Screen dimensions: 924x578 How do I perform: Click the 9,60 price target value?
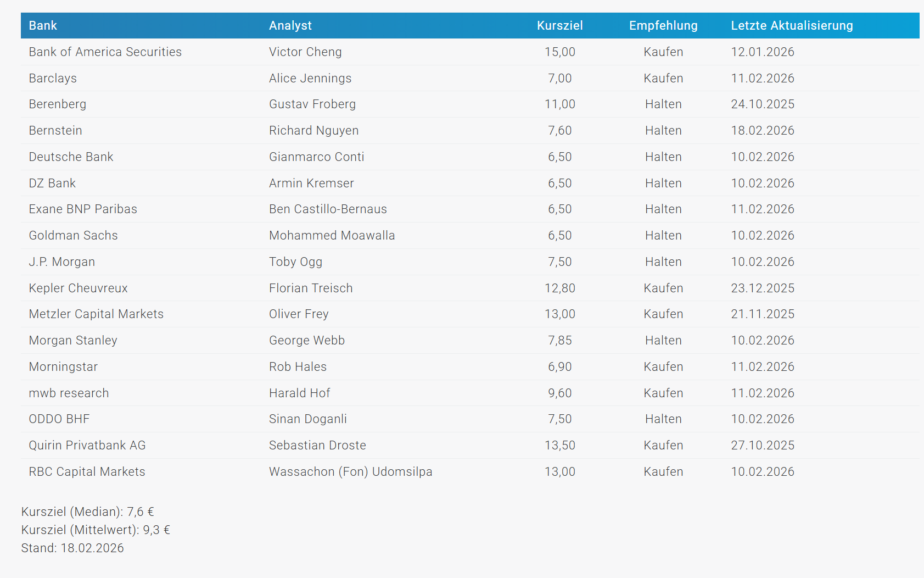pos(560,393)
